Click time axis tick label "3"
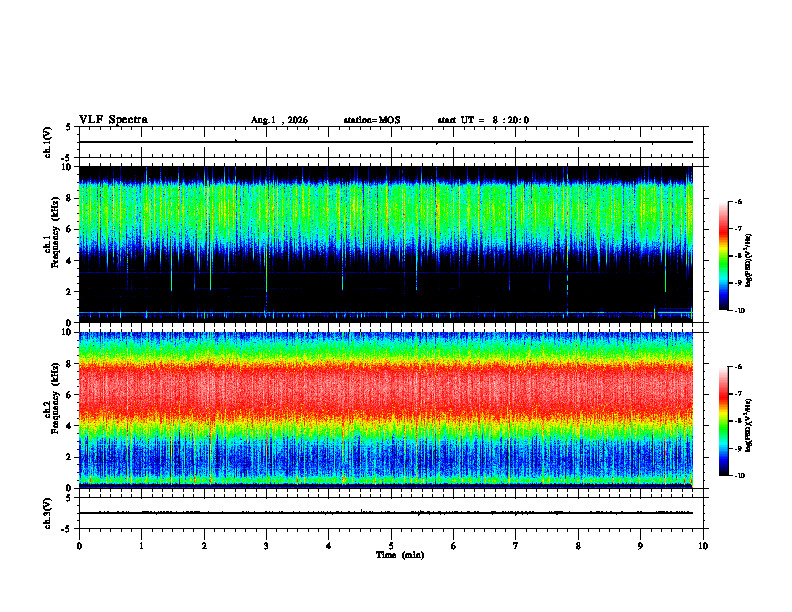 [266, 546]
